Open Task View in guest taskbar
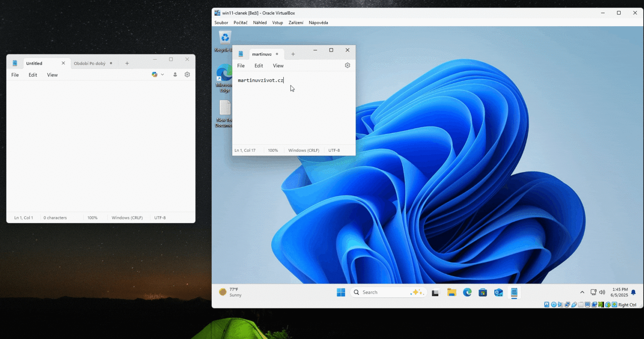Screen dimensions: 644x339 click(x=435, y=293)
